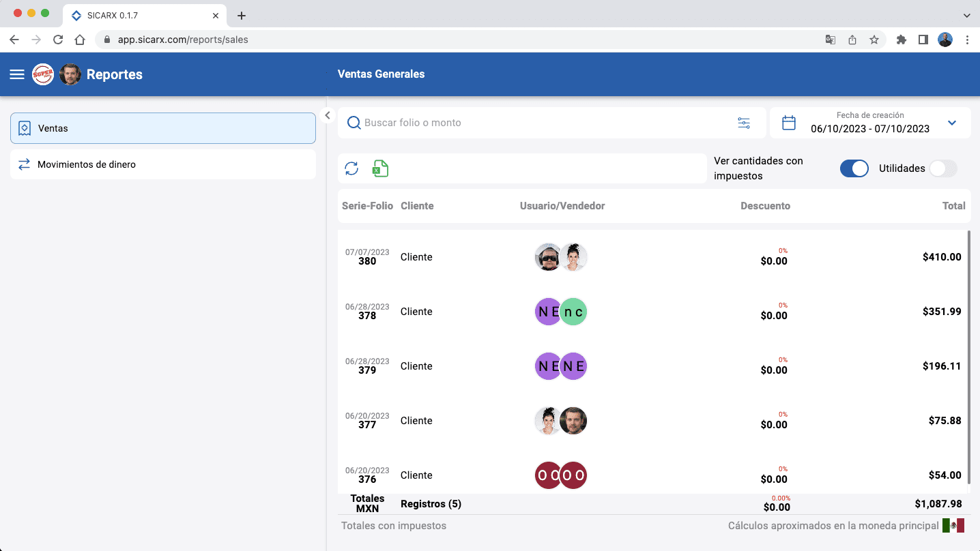
Task: Open user profile avatar in header
Action: coord(70,74)
